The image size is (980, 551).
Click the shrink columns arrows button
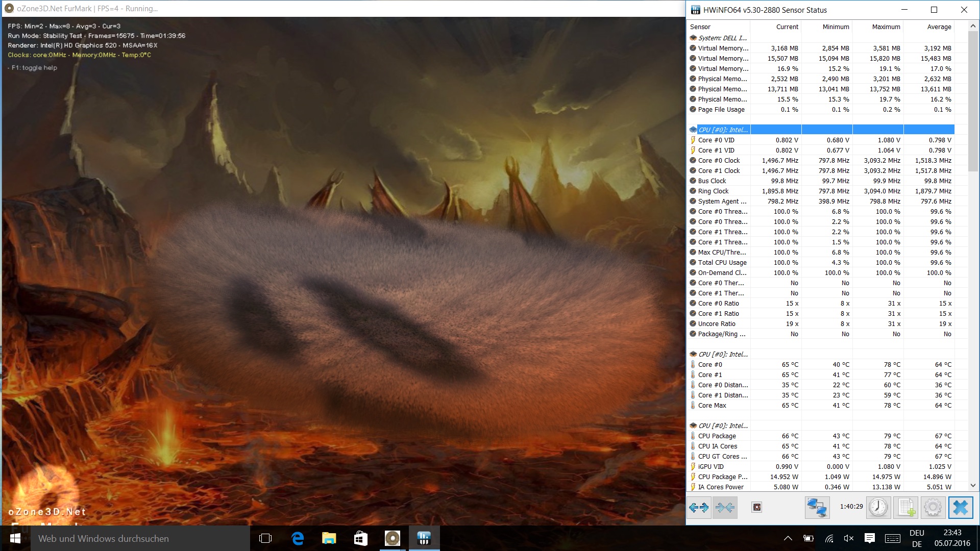(725, 507)
